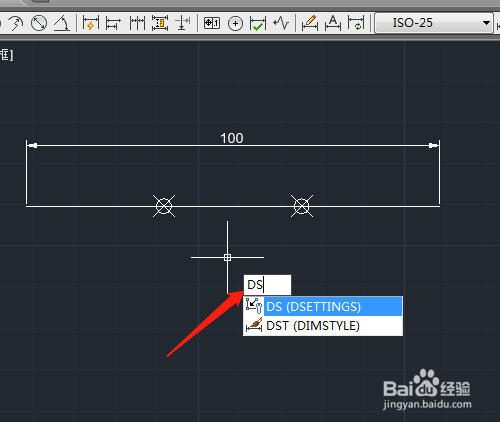The width and height of the screenshot is (500, 422).
Task: Select the left center mark on the line
Action: (x=164, y=206)
